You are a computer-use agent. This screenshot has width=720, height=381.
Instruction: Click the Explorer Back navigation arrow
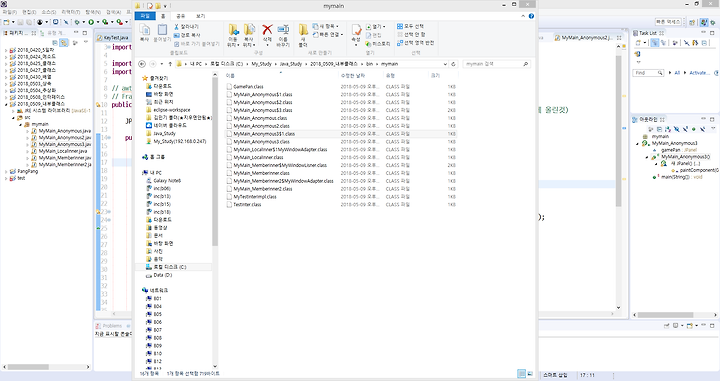click(142, 64)
